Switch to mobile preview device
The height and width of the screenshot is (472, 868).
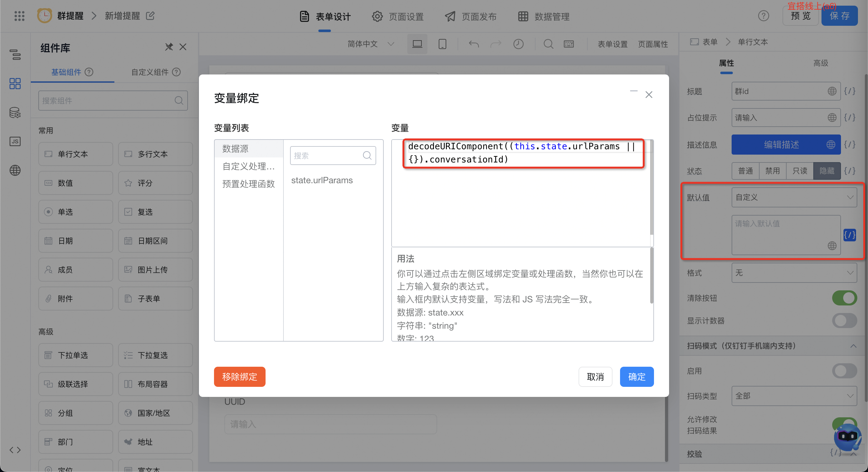pos(442,44)
